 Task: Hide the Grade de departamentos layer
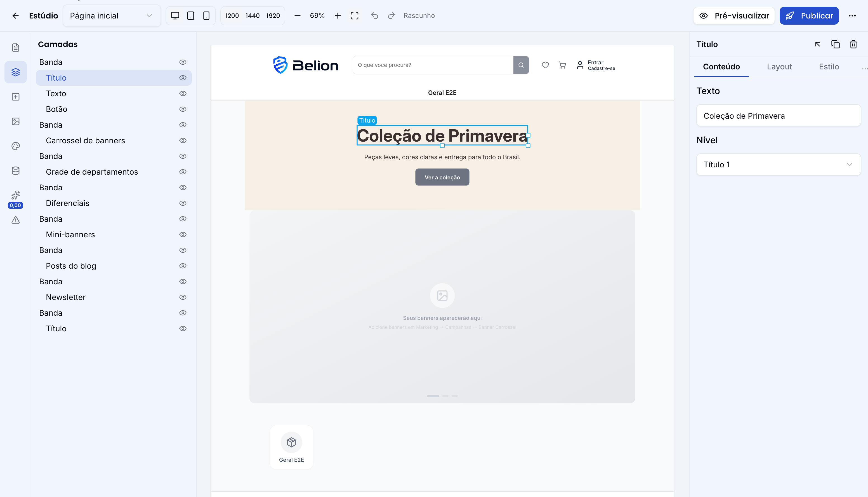tap(183, 172)
